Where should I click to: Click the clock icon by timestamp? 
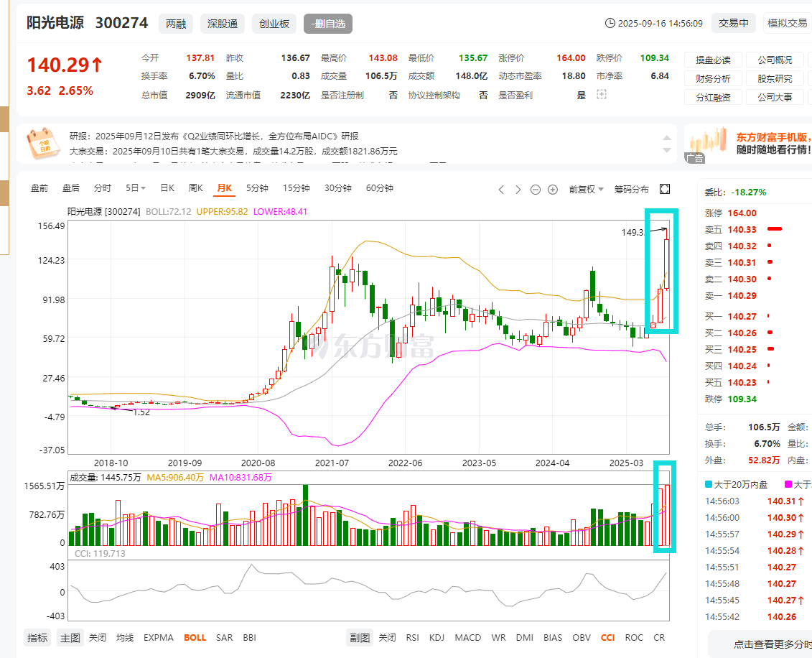[x=610, y=23]
